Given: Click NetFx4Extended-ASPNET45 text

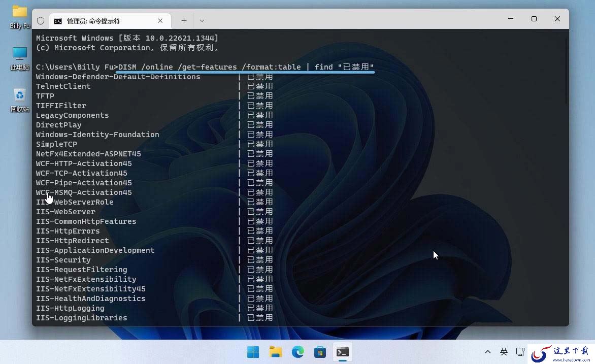Looking at the screenshot, I should point(88,154).
